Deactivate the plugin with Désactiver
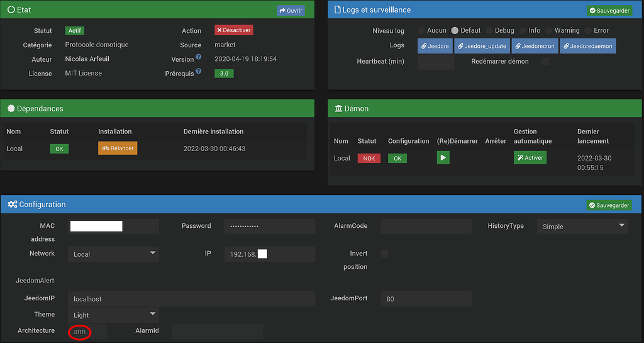The height and width of the screenshot is (343, 644). click(x=234, y=30)
